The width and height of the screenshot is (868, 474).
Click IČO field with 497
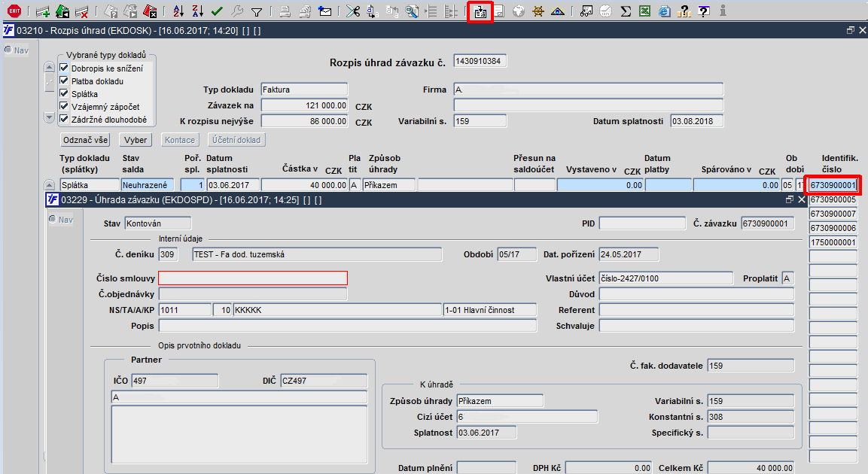[175, 381]
